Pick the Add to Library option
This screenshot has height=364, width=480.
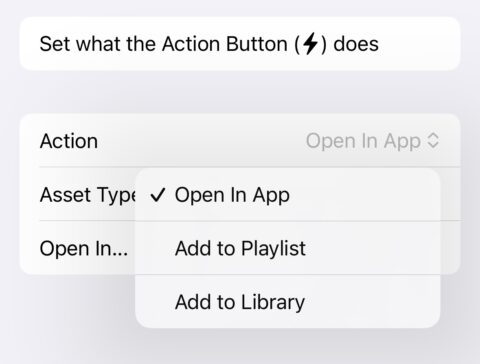pos(287,302)
